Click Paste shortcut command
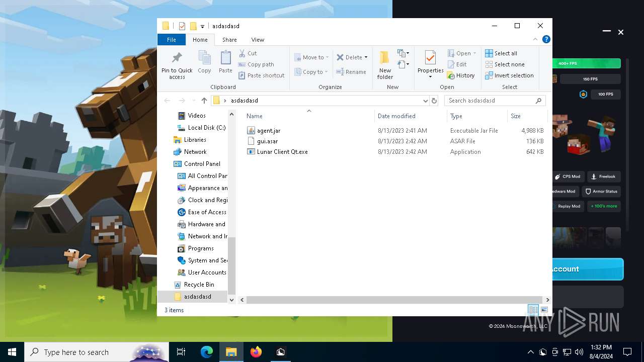 pyautogui.click(x=261, y=75)
